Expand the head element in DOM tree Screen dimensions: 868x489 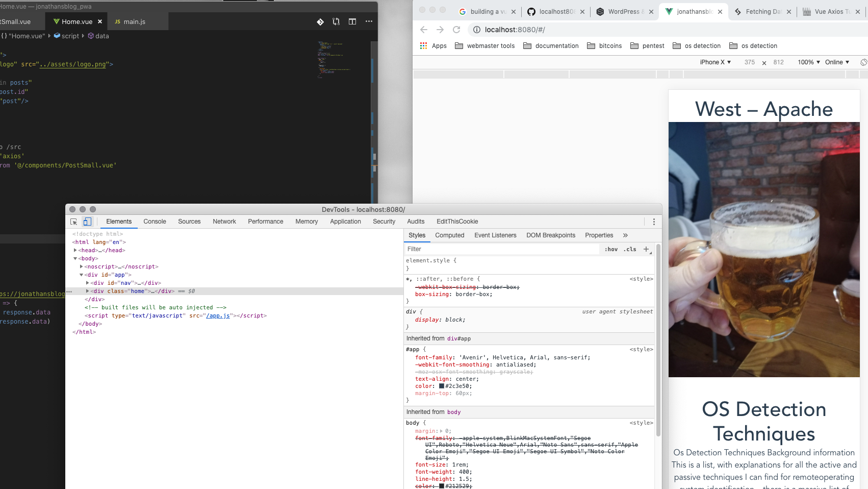coord(75,250)
